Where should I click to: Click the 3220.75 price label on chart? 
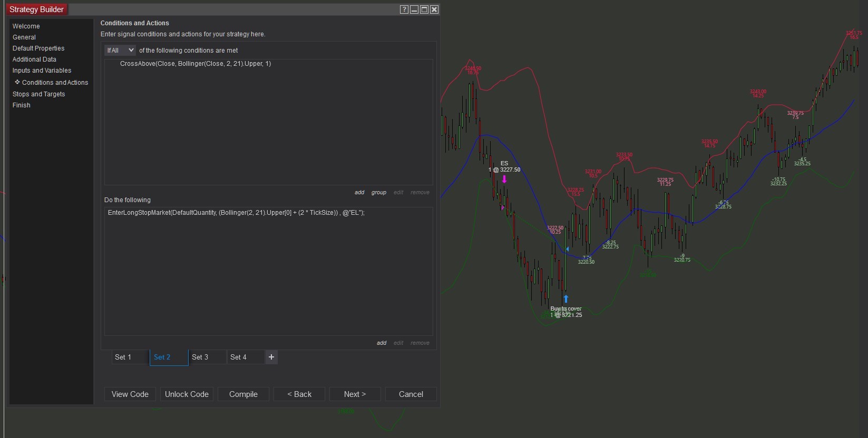(682, 260)
